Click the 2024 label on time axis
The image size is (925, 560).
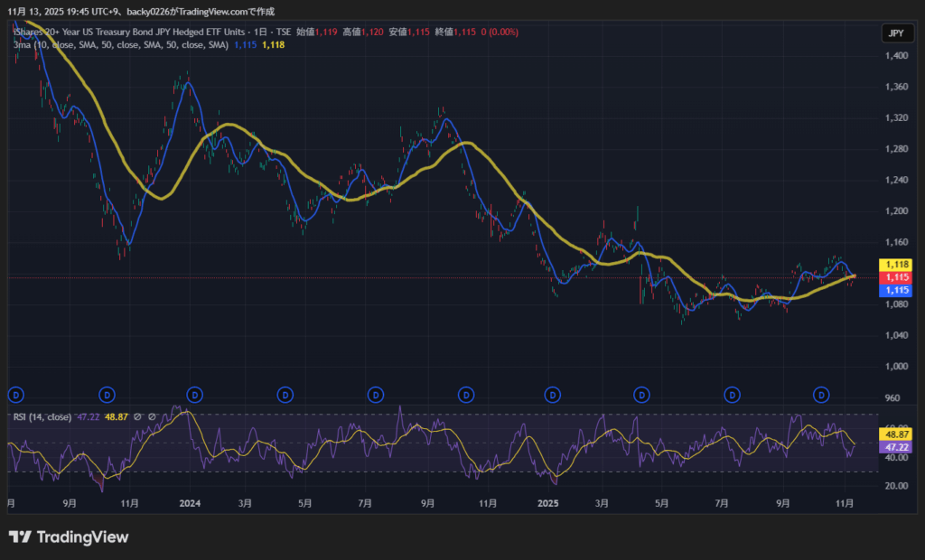189,502
